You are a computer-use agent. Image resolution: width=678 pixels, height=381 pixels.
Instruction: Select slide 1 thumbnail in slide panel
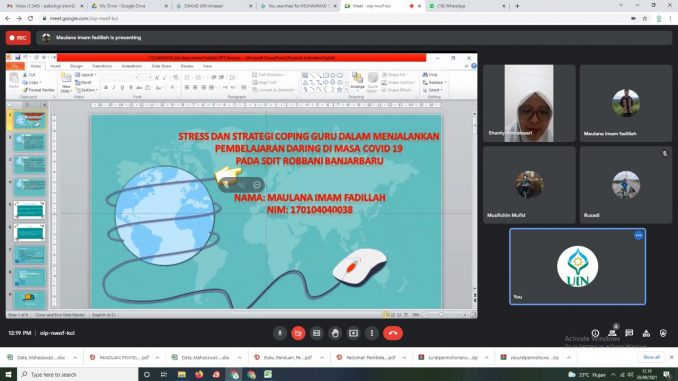tap(29, 120)
